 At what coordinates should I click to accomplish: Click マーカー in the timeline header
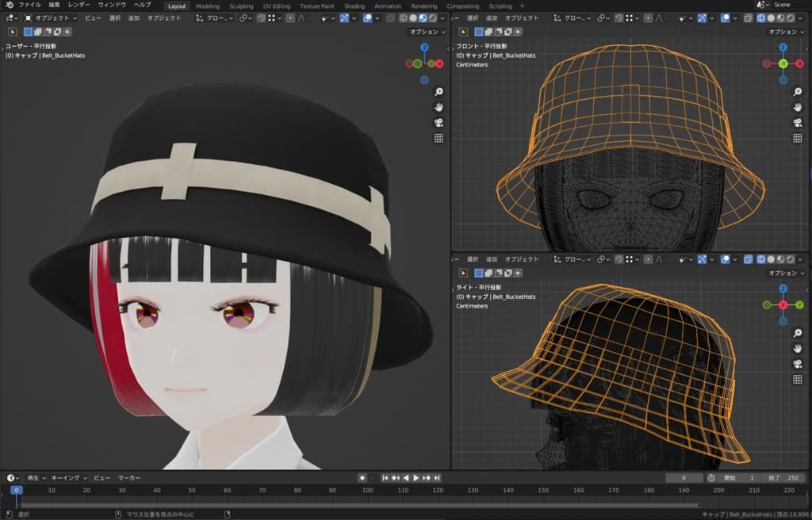(x=129, y=478)
